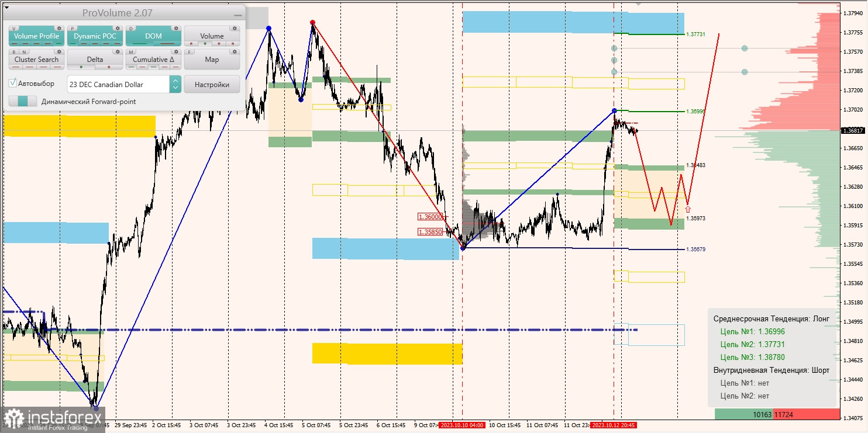Click the 1.36483 level label
This screenshot has width=868, height=433.
click(x=696, y=165)
